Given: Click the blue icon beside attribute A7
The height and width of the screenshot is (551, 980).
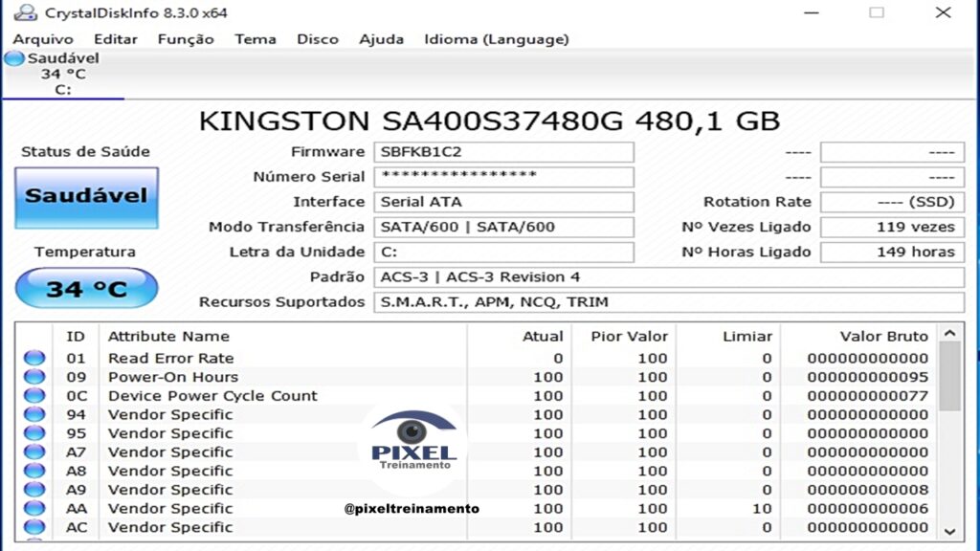Looking at the screenshot, I should pyautogui.click(x=33, y=452).
